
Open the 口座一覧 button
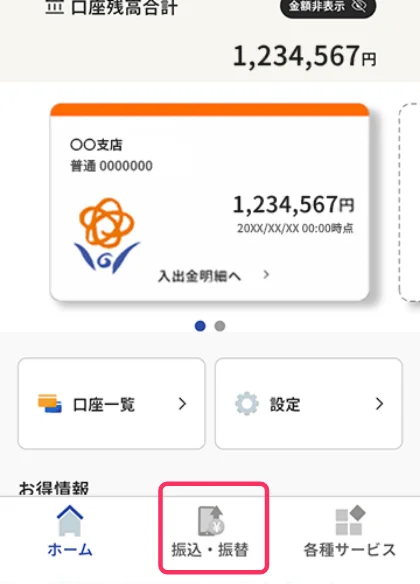[x=111, y=404]
